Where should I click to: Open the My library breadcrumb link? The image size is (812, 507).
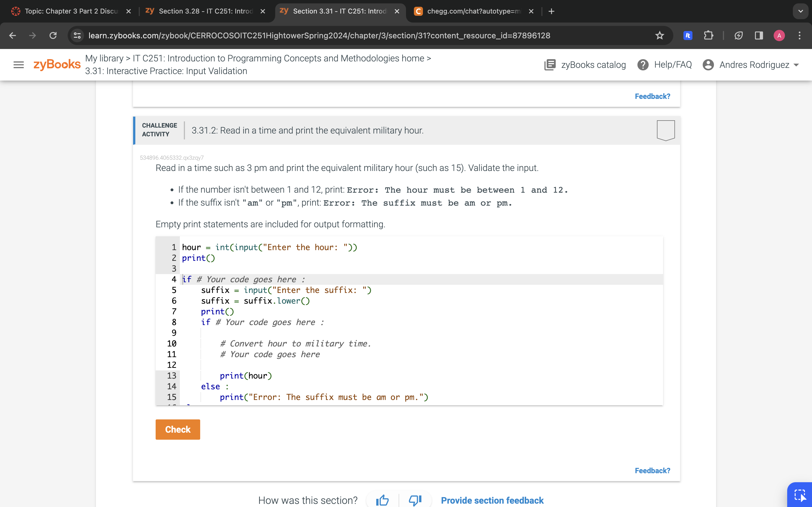click(104, 58)
